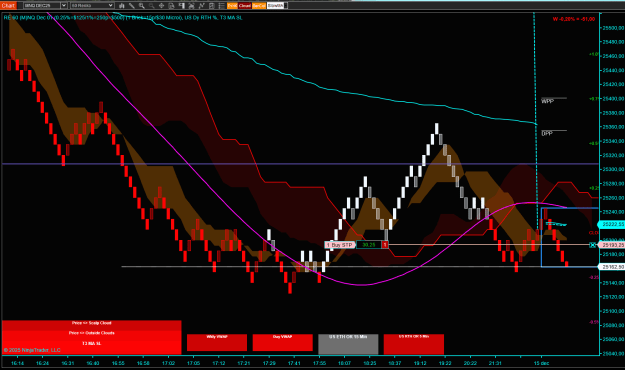Click the 25400.00 price axis label

coord(613,98)
